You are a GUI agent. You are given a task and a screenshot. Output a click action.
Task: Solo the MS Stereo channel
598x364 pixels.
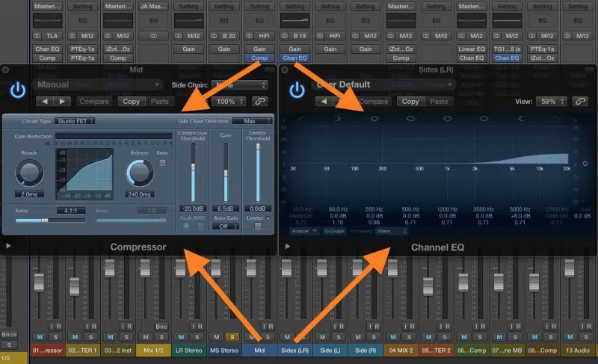232,337
